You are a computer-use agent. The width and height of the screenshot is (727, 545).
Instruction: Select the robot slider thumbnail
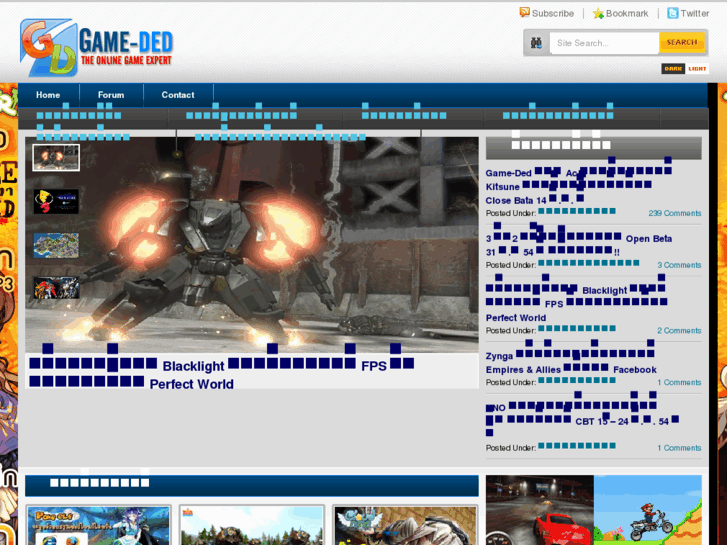56,158
